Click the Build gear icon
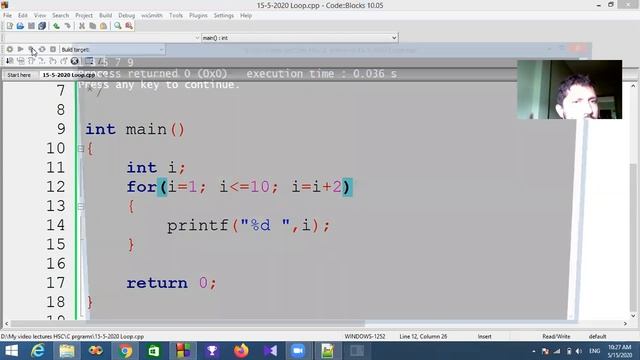 [x=9, y=49]
